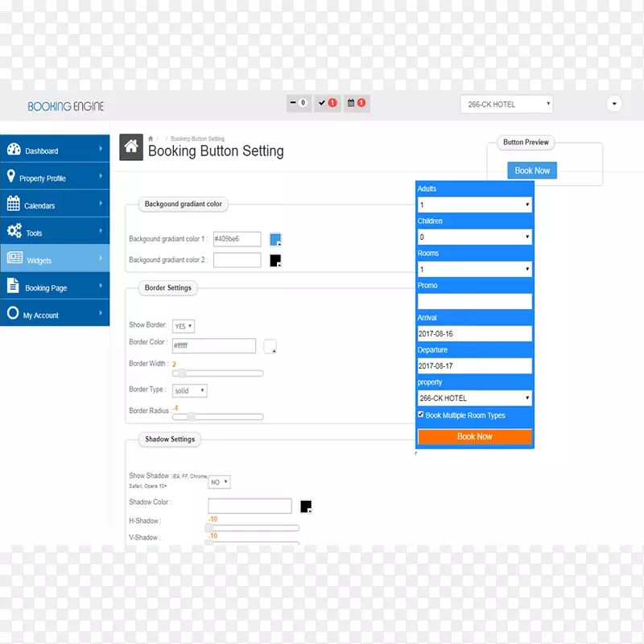The height and width of the screenshot is (644, 644).
Task: Click the Departure date field
Action: [474, 366]
